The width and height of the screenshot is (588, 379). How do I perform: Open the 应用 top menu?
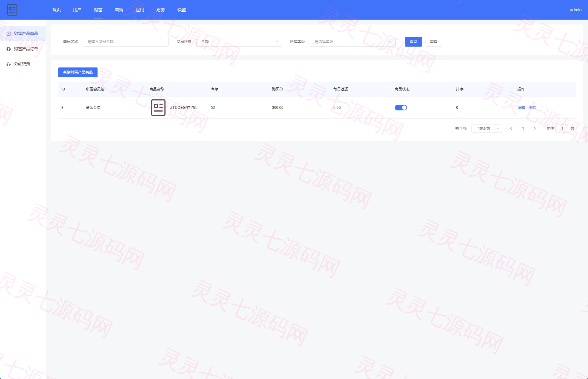tap(140, 10)
